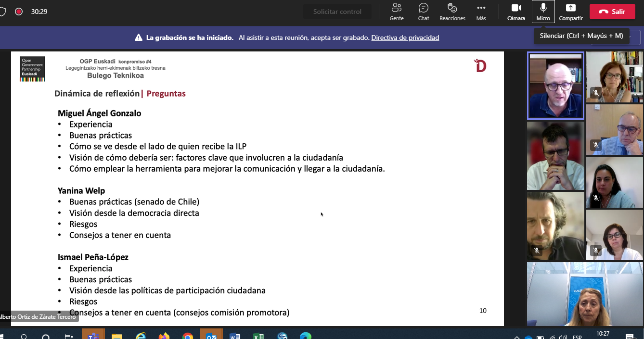The height and width of the screenshot is (339, 644).
Task: Expand the Más options menu
Action: tap(481, 12)
